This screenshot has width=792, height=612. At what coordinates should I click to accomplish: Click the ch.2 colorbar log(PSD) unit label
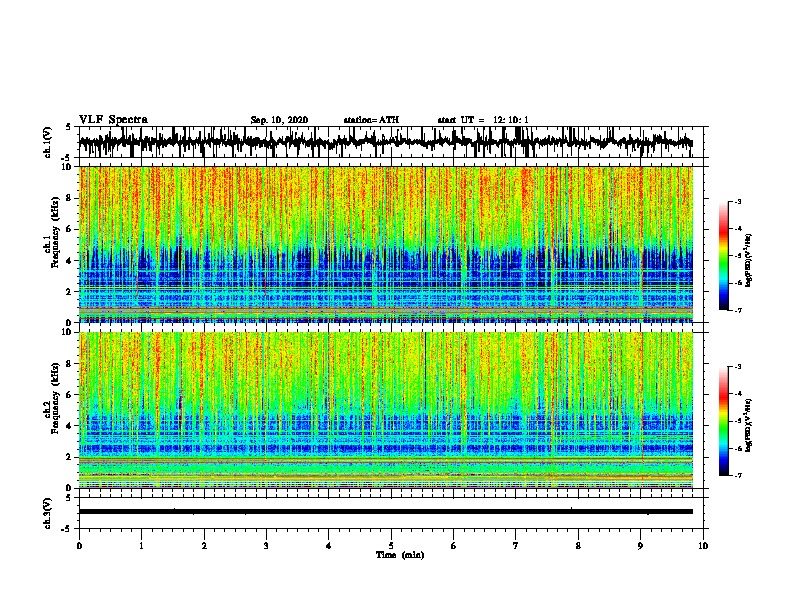(x=748, y=425)
